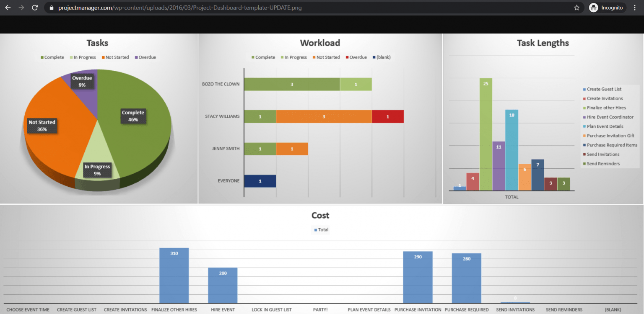The image size is (644, 314).
Task: Select the Complete slice of the Tasks pie
Action: point(133,115)
